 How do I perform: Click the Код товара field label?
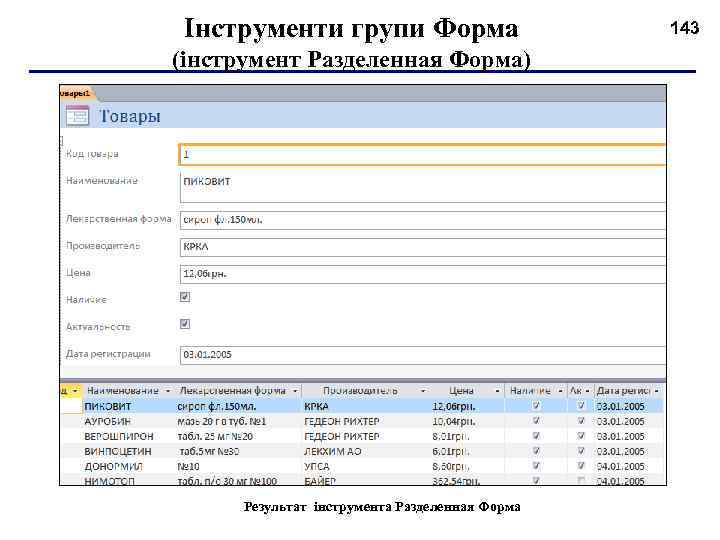click(92, 154)
